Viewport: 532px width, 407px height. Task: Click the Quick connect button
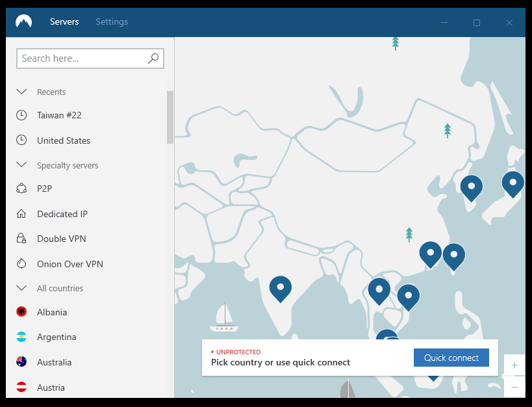click(451, 358)
